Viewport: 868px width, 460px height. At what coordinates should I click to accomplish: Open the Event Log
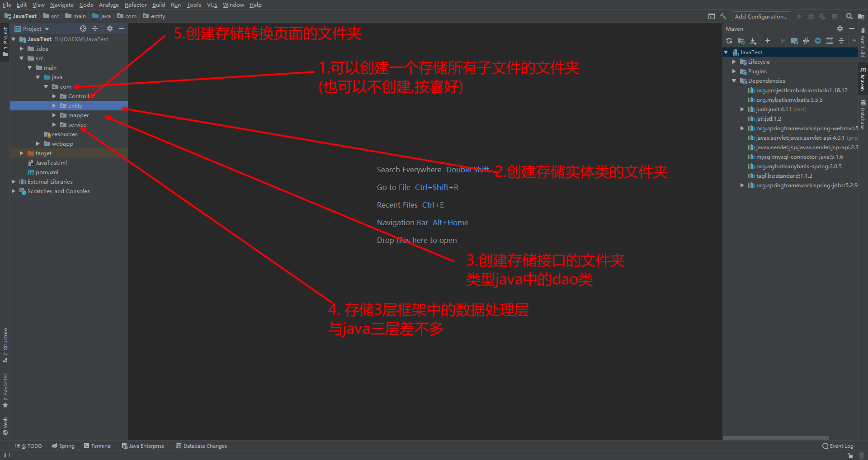[838, 446]
